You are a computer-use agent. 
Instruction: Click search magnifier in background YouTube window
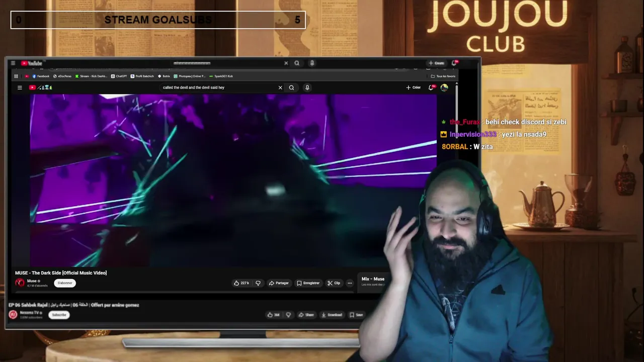297,63
